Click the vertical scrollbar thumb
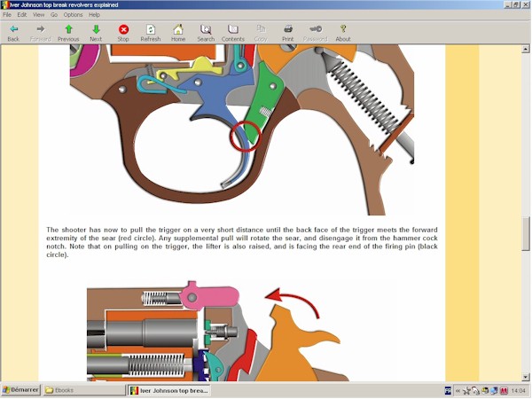Screen dimensions: 532x399 [x=526, y=234]
